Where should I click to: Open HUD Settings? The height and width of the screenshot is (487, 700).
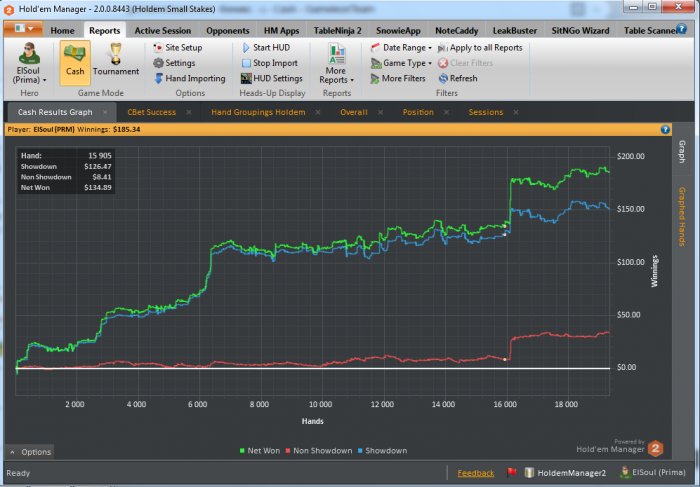(277, 78)
